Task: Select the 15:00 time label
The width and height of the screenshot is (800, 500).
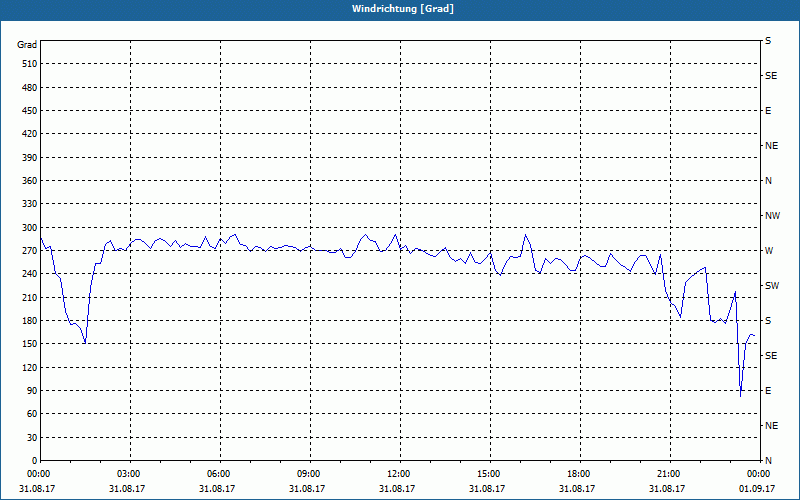Action: click(x=488, y=474)
